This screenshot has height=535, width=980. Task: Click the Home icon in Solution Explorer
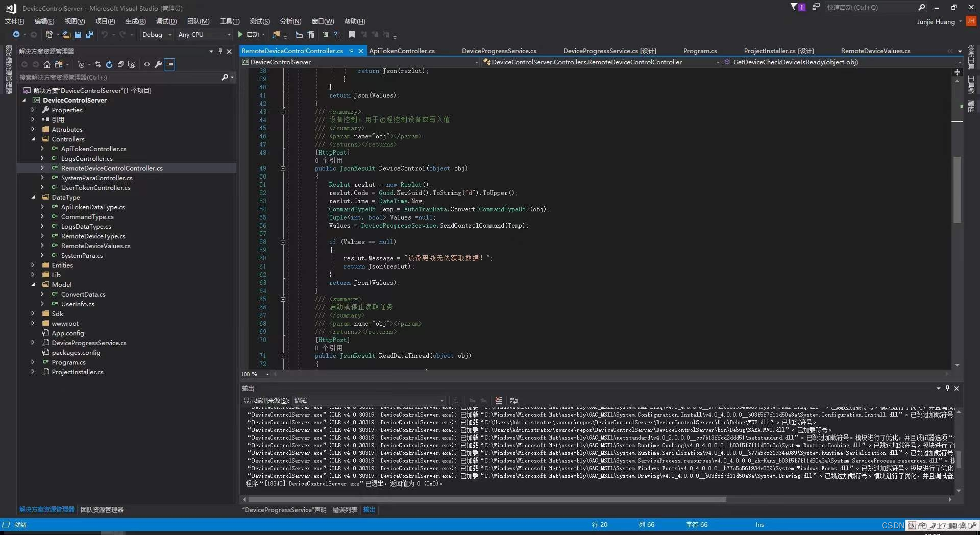click(x=47, y=64)
